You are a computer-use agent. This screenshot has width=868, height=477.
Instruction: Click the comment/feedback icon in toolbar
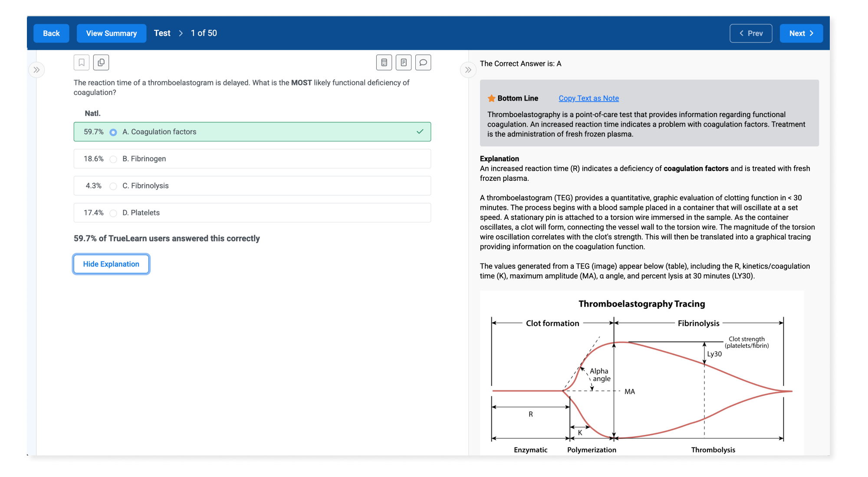[x=423, y=62]
